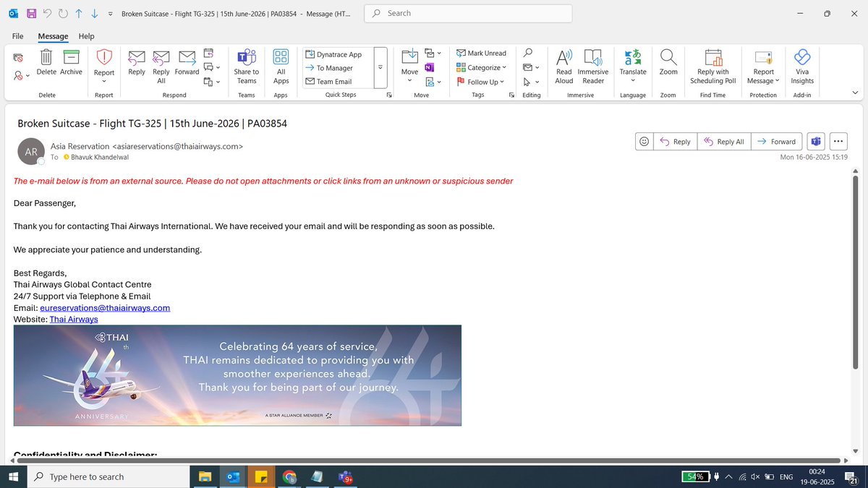Open the Categorize dropdown
The height and width of the screenshot is (488, 868).
[482, 67]
